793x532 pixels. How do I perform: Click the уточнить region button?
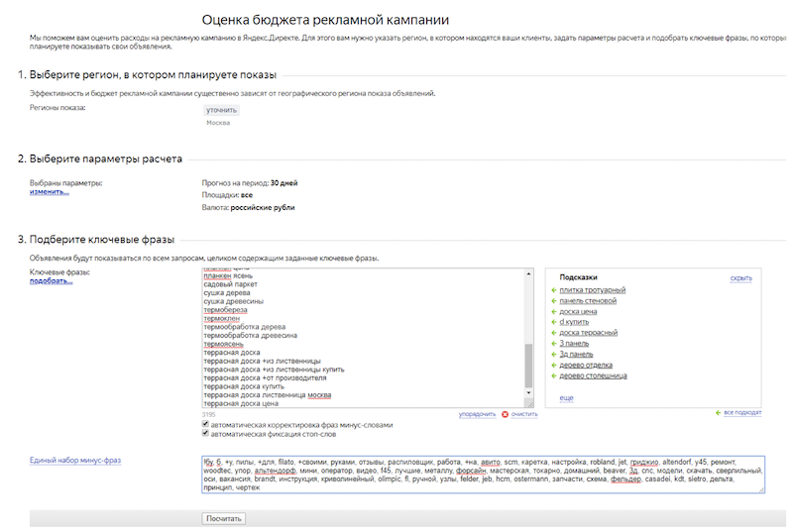pos(221,110)
